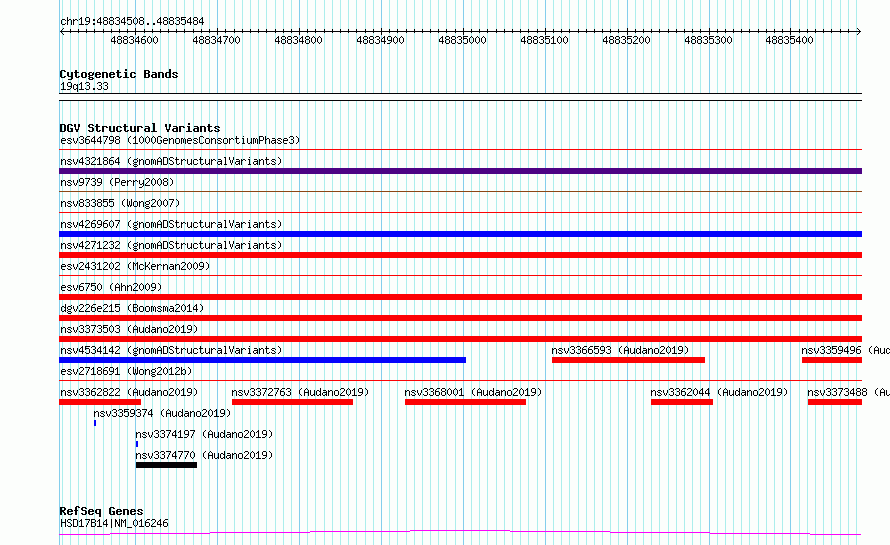This screenshot has height=545, width=890.
Task: Click ruler position 48834700
Action: click(x=217, y=40)
